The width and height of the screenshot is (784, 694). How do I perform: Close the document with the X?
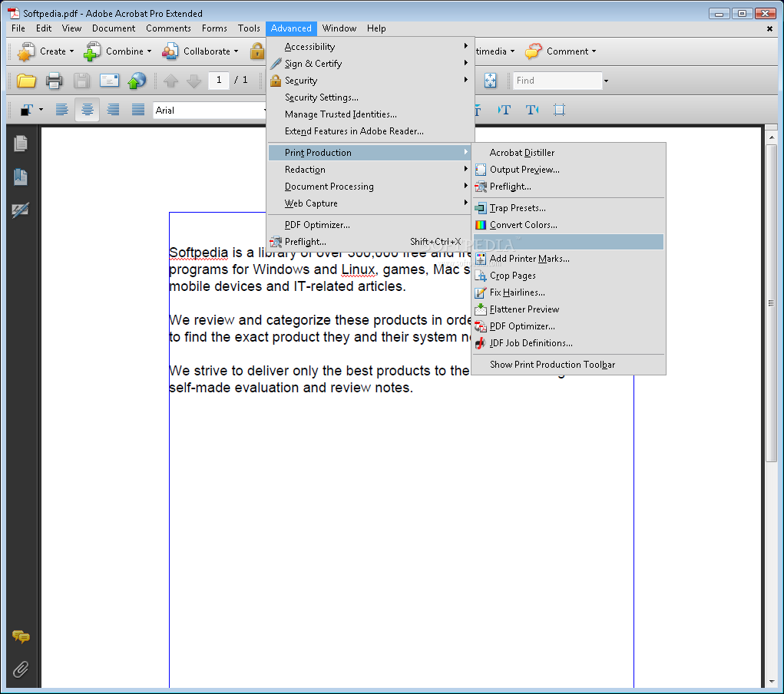pos(769,29)
